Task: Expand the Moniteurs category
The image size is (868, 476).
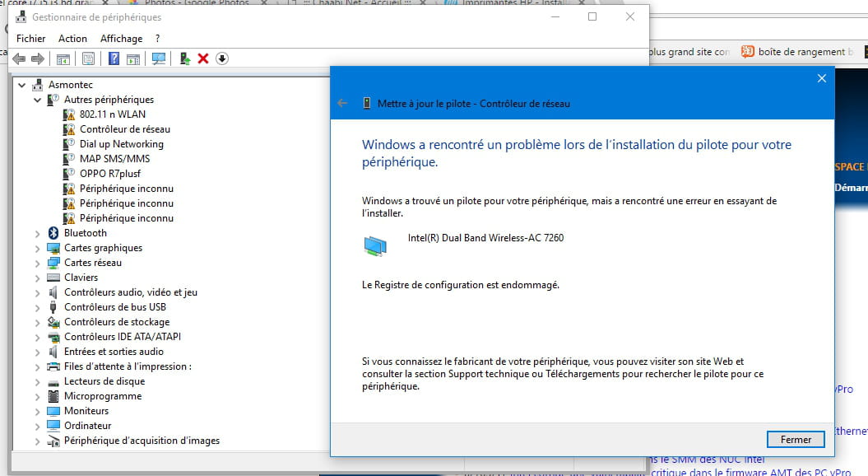Action: tap(37, 412)
